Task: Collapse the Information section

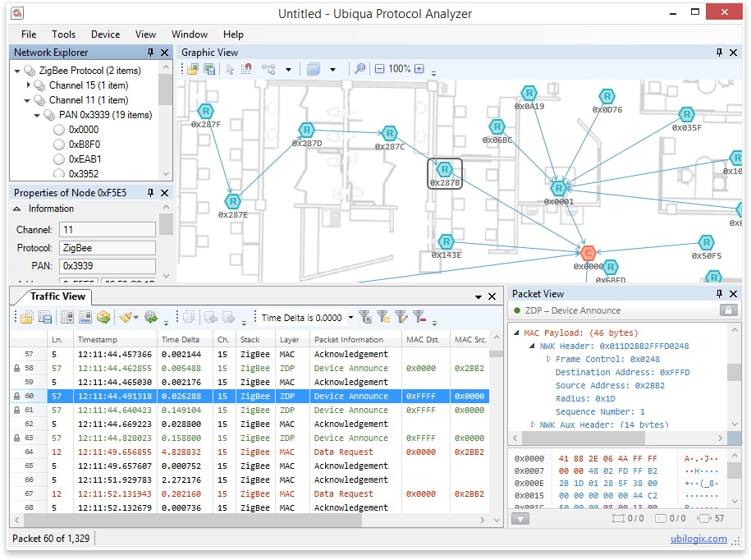Action: pyautogui.click(x=16, y=209)
